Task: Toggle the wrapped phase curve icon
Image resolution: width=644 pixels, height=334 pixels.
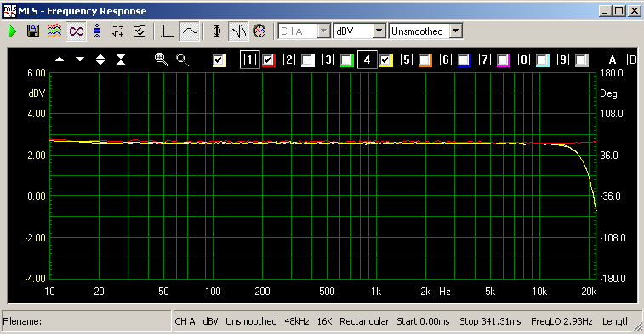Action: (238, 31)
